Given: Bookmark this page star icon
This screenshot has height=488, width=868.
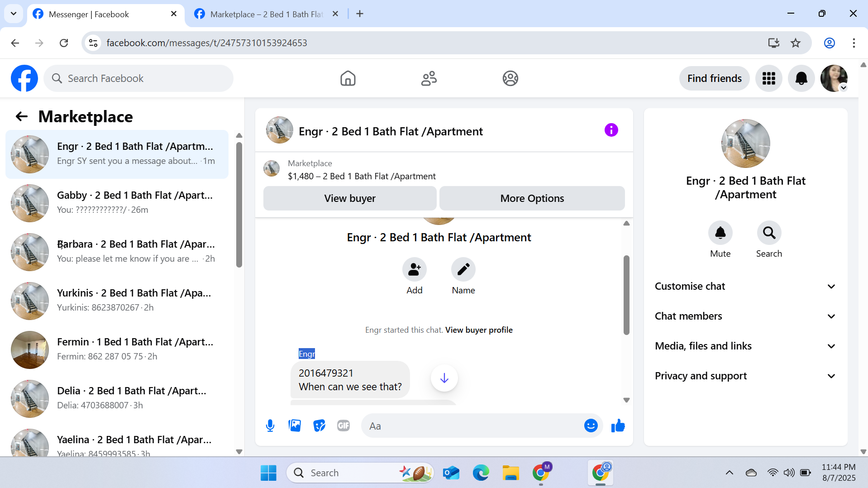Looking at the screenshot, I should click(795, 43).
